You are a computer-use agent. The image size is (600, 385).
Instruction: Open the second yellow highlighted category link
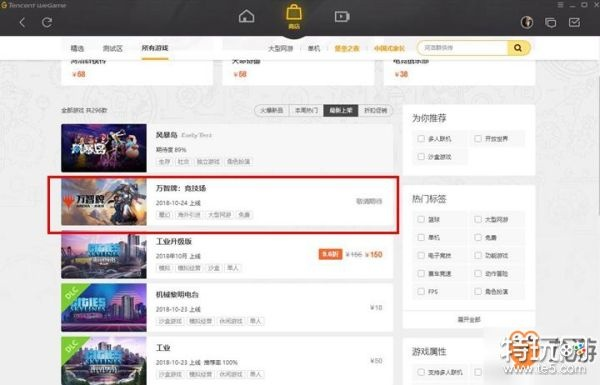389,48
